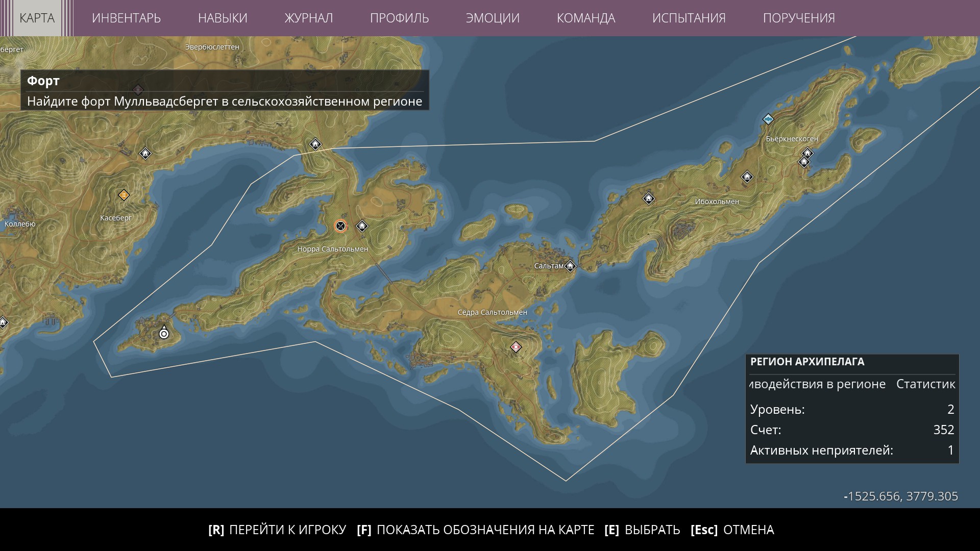Click the Касеберг map label
Viewport: 980px width, 551px height.
tap(116, 218)
